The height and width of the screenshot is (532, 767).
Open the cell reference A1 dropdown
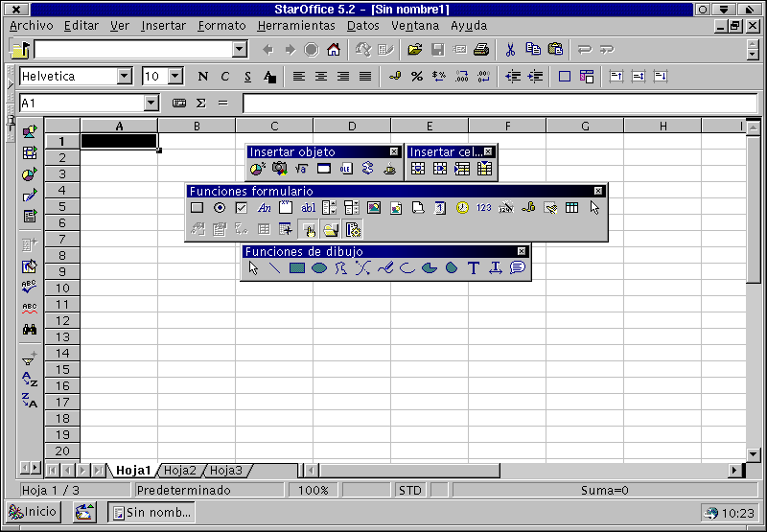[151, 103]
